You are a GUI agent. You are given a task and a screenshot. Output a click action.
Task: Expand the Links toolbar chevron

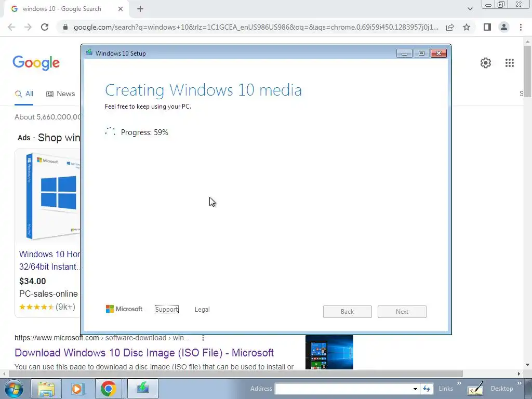point(459,383)
